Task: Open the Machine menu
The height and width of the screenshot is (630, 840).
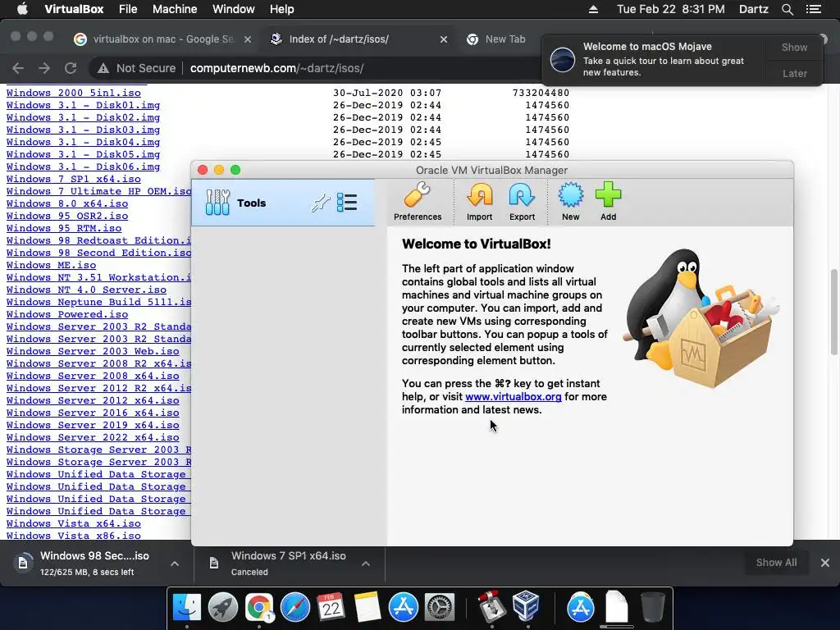Action: [175, 9]
